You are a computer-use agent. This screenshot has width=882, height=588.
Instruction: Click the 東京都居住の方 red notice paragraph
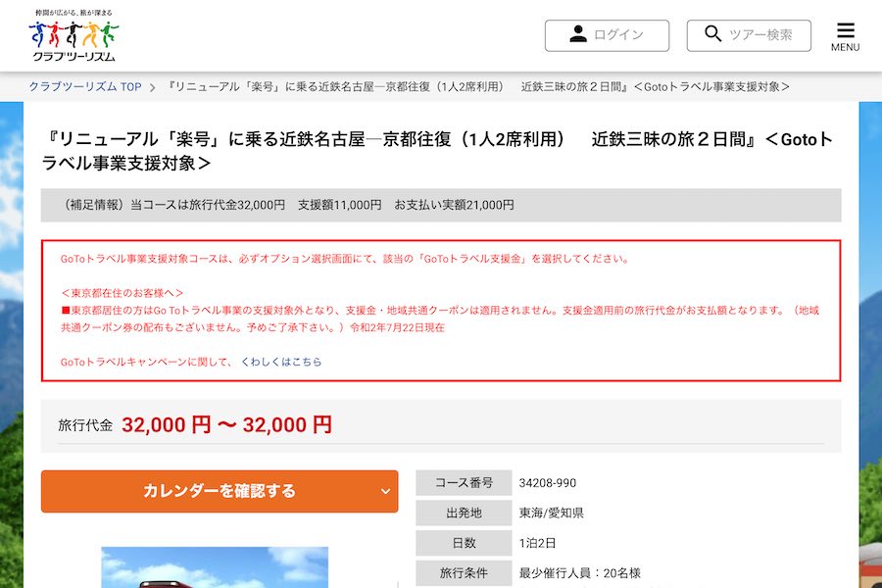coord(440,319)
